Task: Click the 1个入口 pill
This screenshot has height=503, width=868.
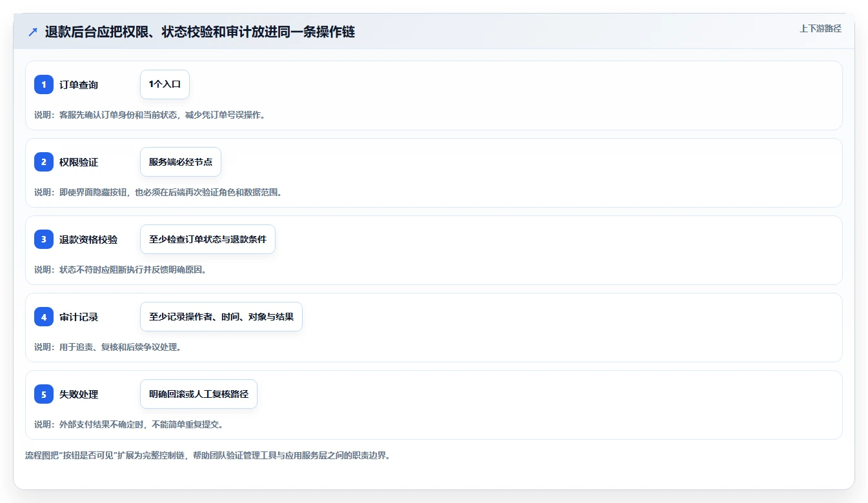Action: pos(165,84)
